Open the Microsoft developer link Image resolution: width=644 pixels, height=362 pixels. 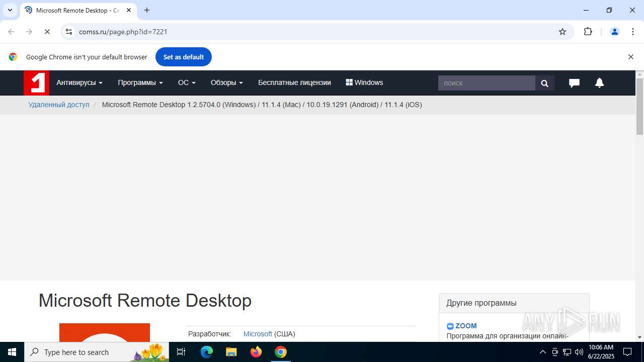pos(258,334)
